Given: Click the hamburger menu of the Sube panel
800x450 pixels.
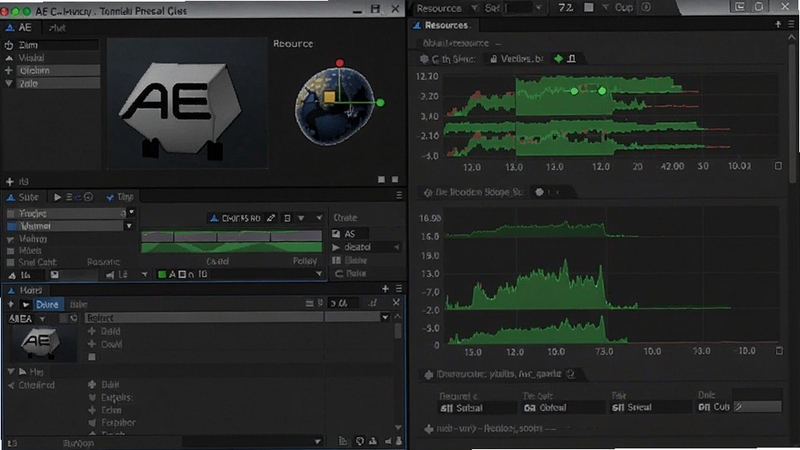Looking at the screenshot, I should (x=399, y=195).
